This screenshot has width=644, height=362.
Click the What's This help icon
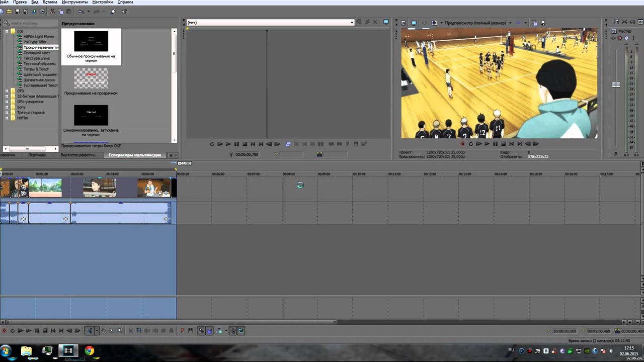tap(124, 11)
